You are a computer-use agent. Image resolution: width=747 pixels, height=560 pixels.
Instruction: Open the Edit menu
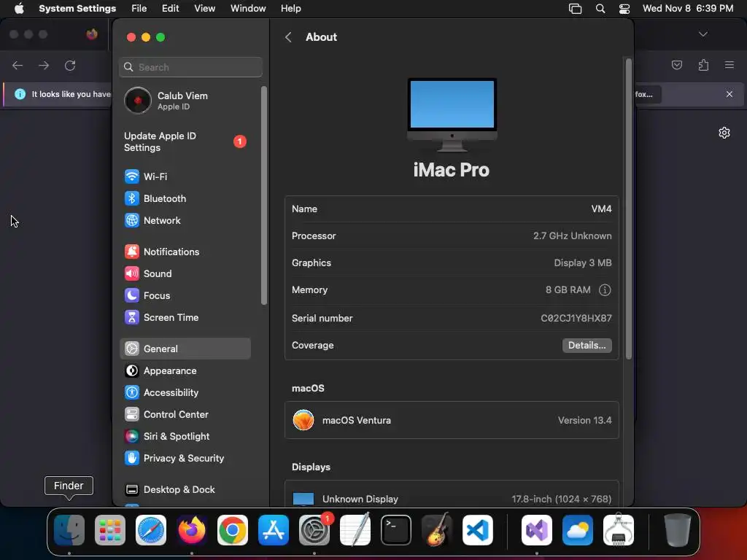coord(170,9)
